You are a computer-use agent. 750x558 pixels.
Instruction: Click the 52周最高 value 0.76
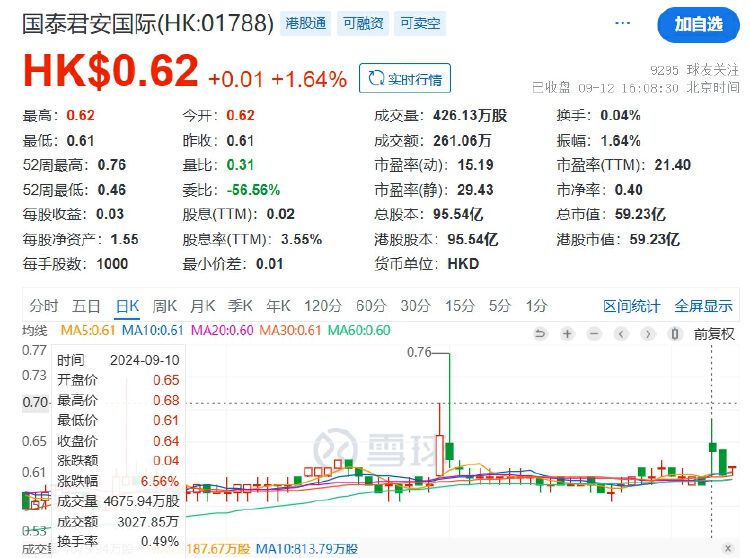pos(111,164)
